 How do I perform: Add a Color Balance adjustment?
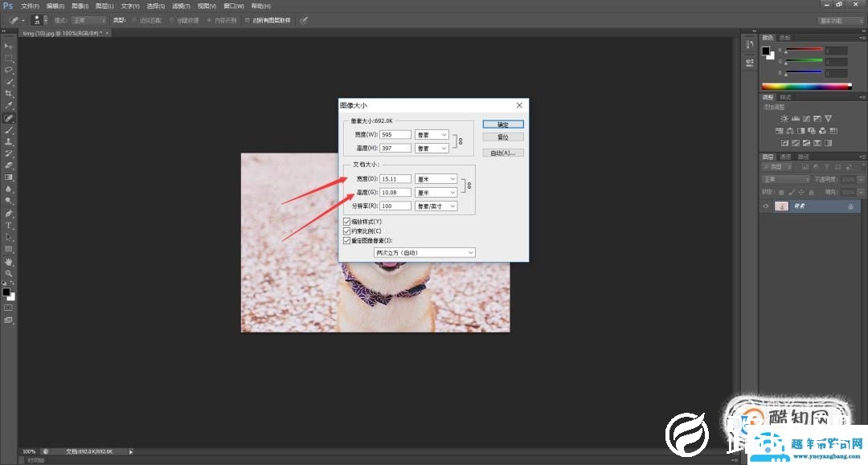(790, 131)
